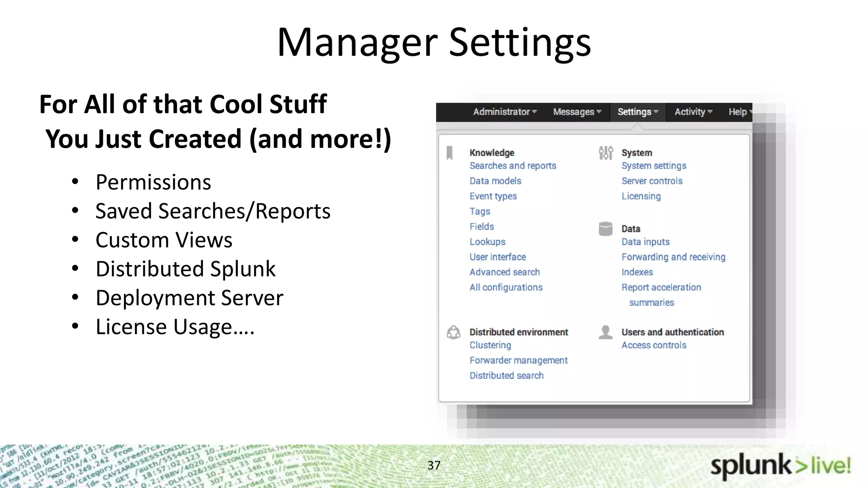Viewport: 868px width, 488px height.
Task: Go to Server controls
Action: [x=652, y=181]
